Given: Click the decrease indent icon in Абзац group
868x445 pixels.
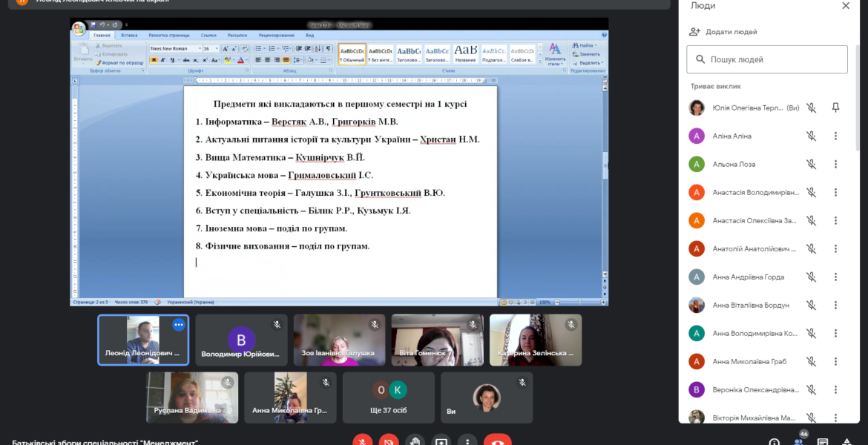Looking at the screenshot, I should coord(299,49).
